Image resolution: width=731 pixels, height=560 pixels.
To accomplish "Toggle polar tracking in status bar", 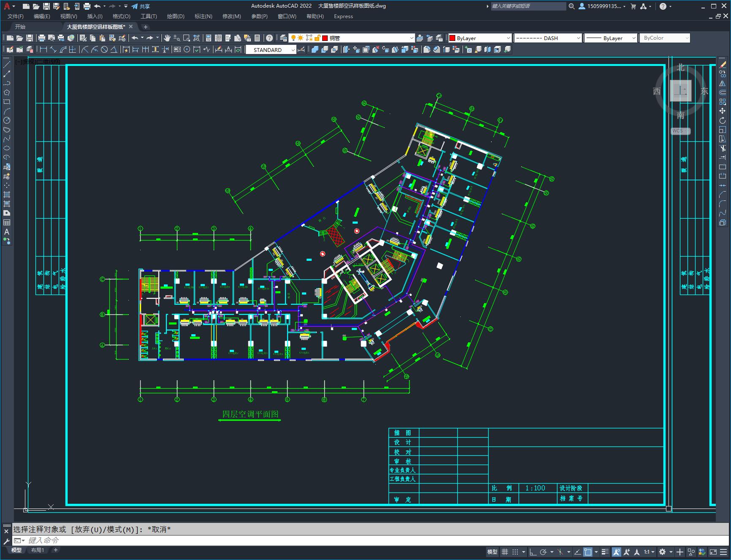I will point(543,552).
